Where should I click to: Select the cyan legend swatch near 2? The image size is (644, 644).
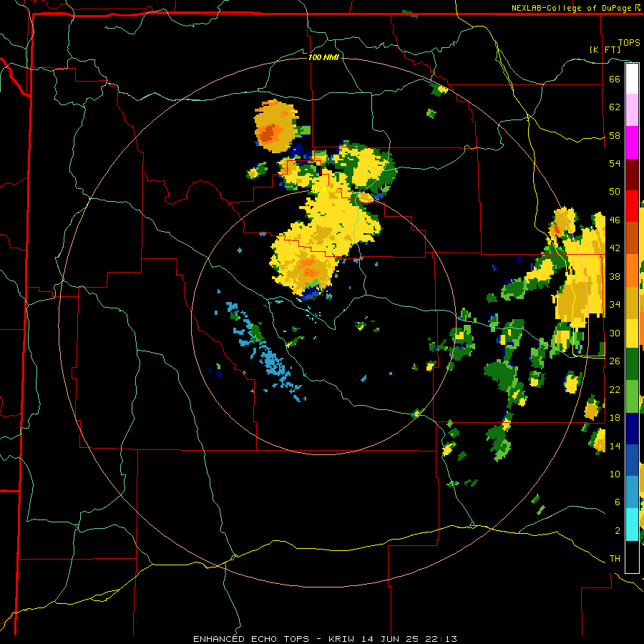(632, 525)
